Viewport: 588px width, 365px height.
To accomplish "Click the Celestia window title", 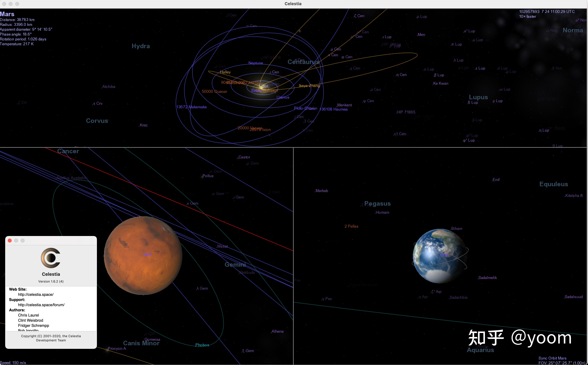I will click(x=293, y=4).
